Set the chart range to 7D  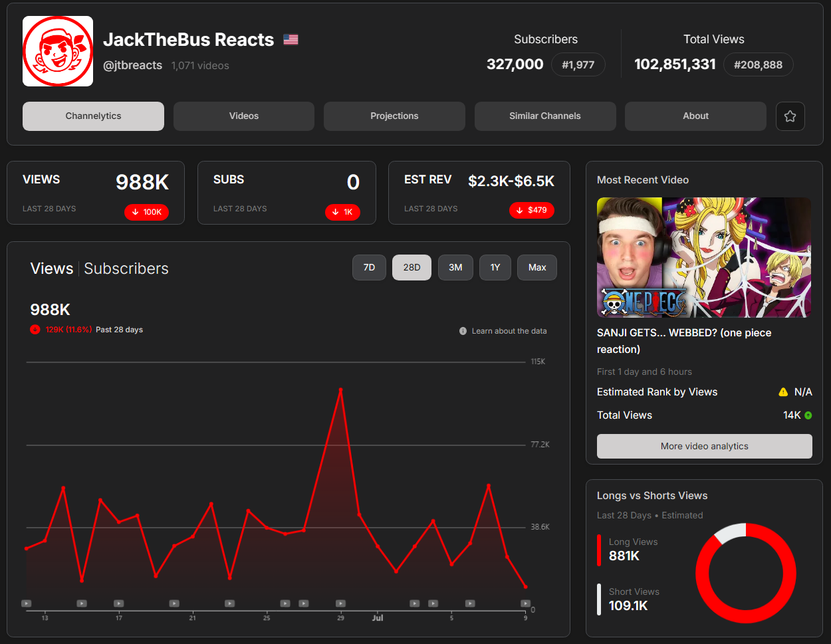[x=369, y=267]
